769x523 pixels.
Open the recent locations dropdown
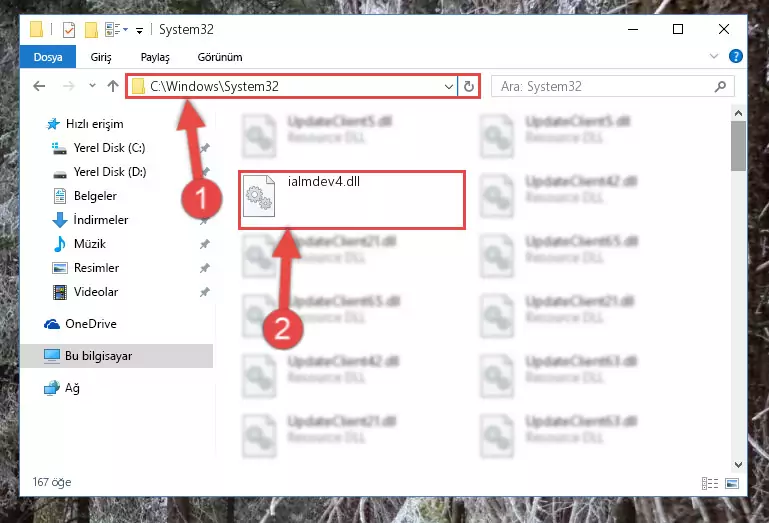[92, 86]
